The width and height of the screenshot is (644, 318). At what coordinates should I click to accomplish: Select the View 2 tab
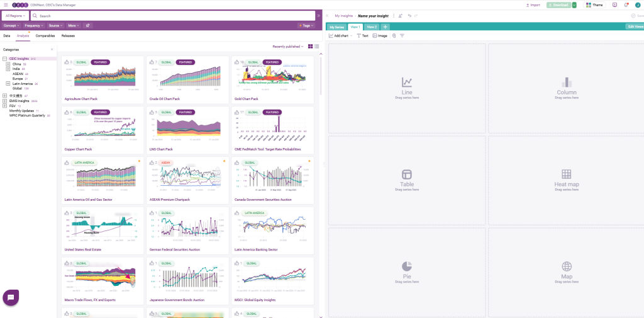[372, 26]
